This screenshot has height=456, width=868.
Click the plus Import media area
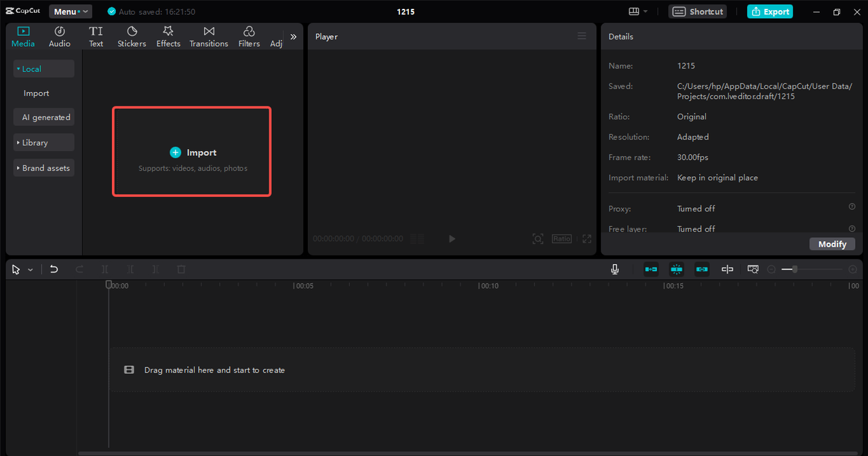(192, 152)
